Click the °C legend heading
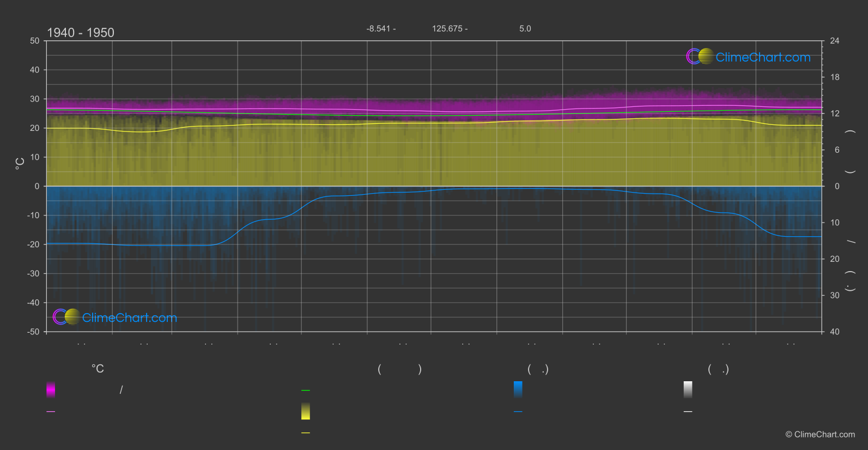Viewport: 868px width, 450px height. coord(98,369)
